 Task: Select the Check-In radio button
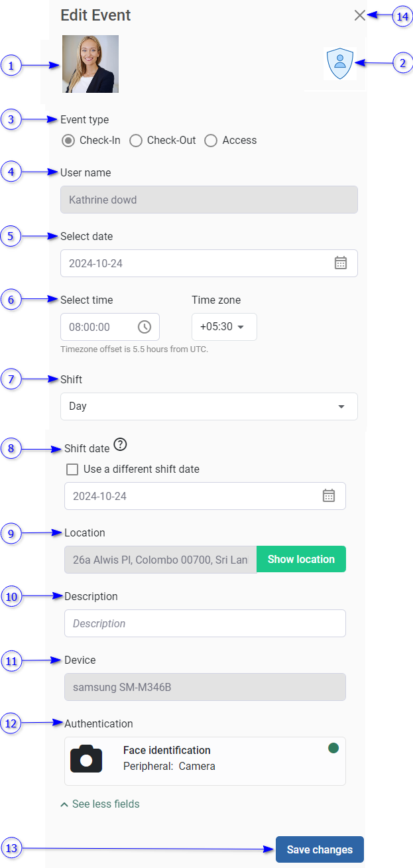coord(68,141)
